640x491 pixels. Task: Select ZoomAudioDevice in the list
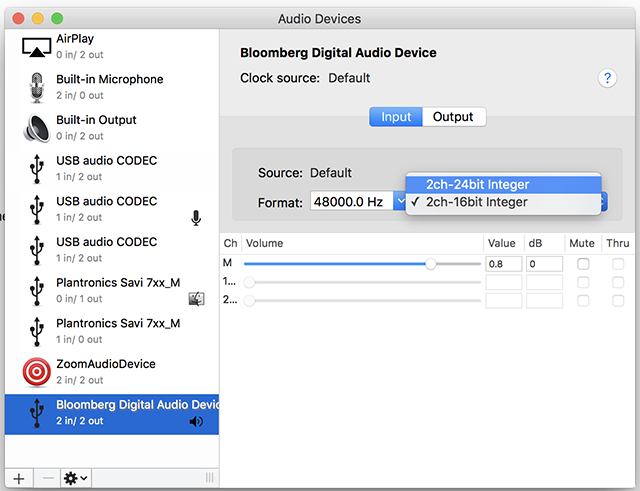coord(112,372)
